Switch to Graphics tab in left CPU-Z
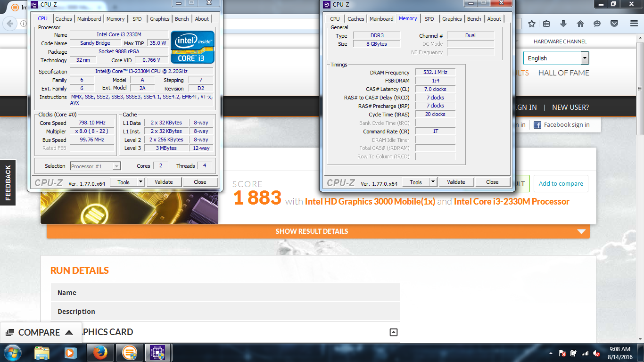This screenshot has height=362, width=644. [160, 19]
